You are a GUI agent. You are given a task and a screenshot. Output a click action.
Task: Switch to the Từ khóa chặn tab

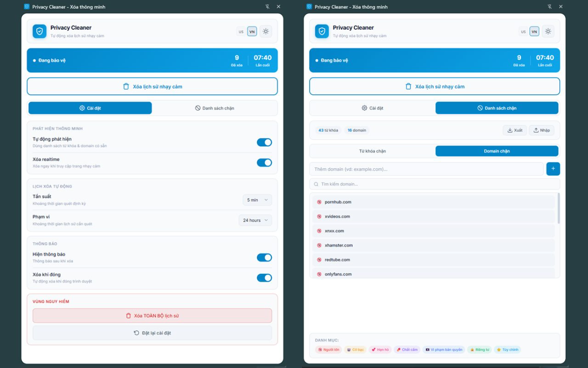pos(372,151)
